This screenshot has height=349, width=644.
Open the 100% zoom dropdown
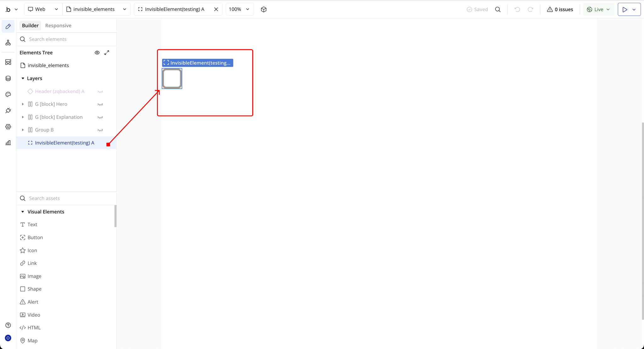239,9
